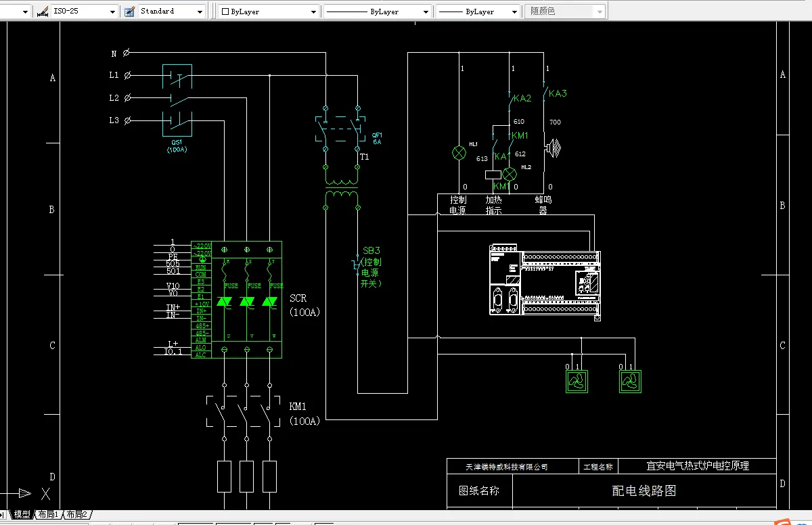Image resolution: width=812 pixels, height=525 pixels.
Task: Click the 控制电源 column label
Action: coord(458,205)
